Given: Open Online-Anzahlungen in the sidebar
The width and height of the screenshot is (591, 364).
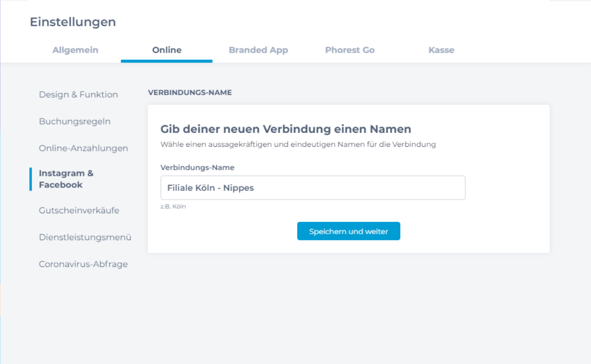Looking at the screenshot, I should 83,148.
